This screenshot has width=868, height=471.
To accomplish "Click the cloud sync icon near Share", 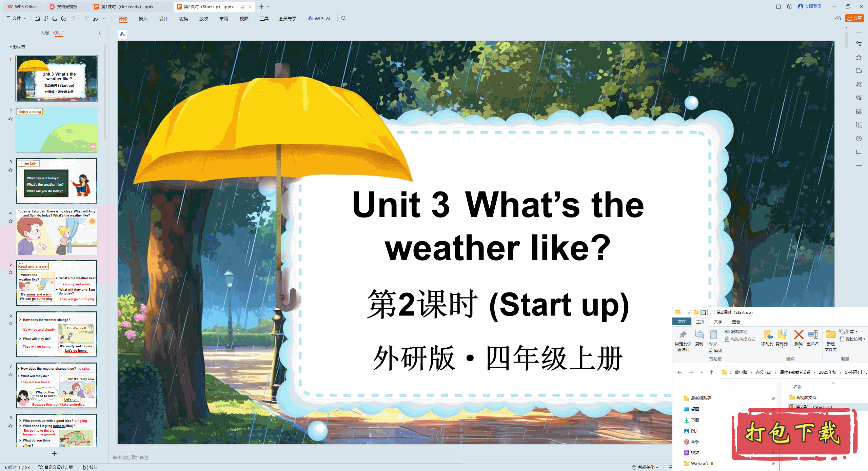I will point(838,18).
